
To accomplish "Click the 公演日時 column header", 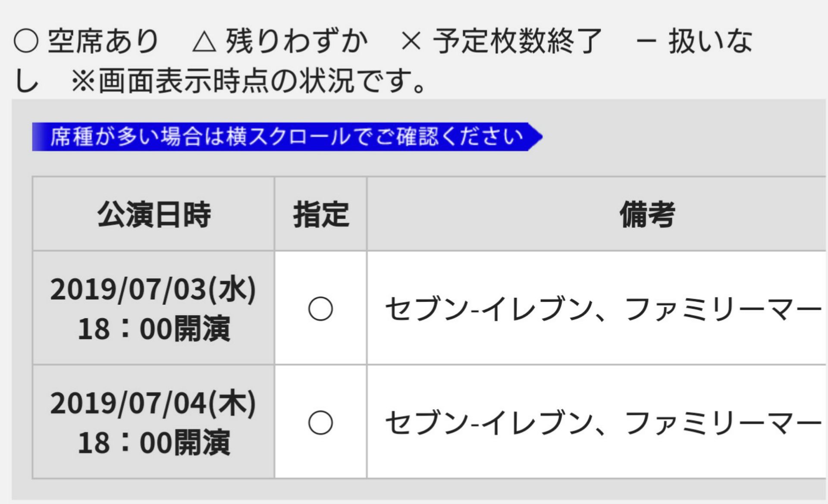I will (x=154, y=214).
